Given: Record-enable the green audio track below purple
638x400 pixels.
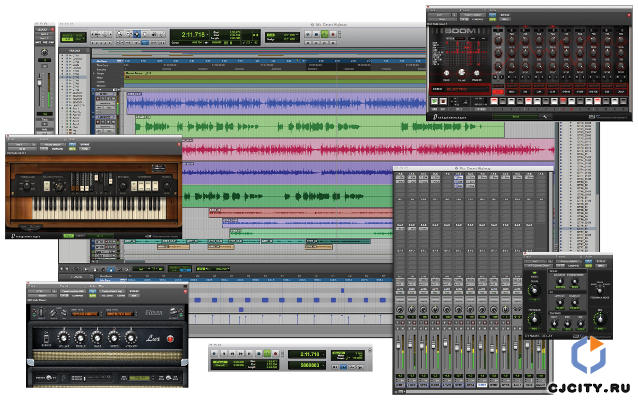Looking at the screenshot, I should click(x=98, y=122).
